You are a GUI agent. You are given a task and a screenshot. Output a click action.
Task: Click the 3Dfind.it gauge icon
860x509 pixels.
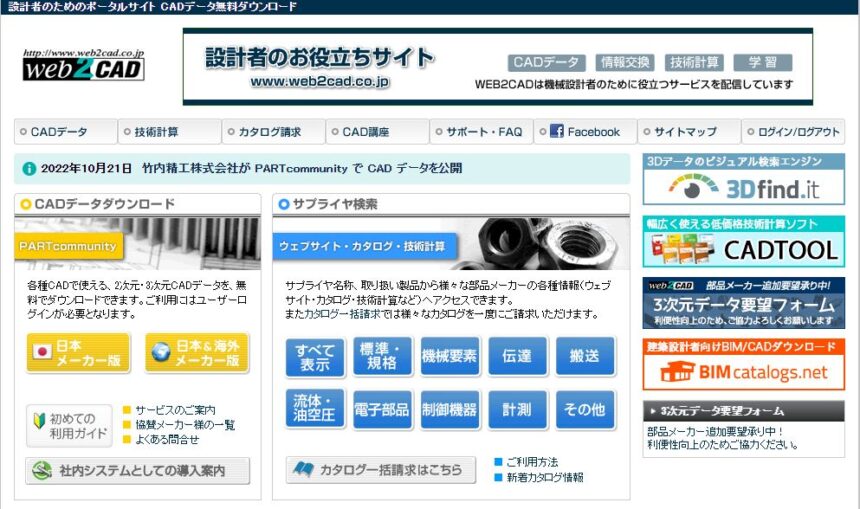click(692, 188)
